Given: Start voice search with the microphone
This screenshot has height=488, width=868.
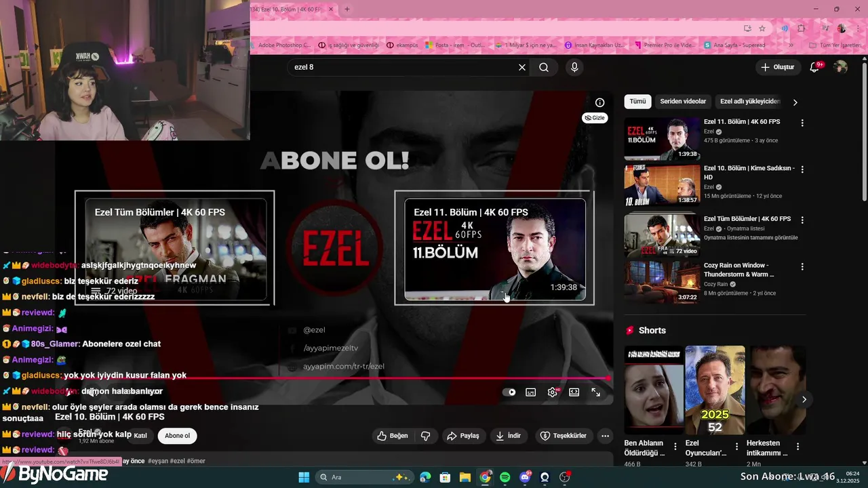Looking at the screenshot, I should click(x=574, y=67).
